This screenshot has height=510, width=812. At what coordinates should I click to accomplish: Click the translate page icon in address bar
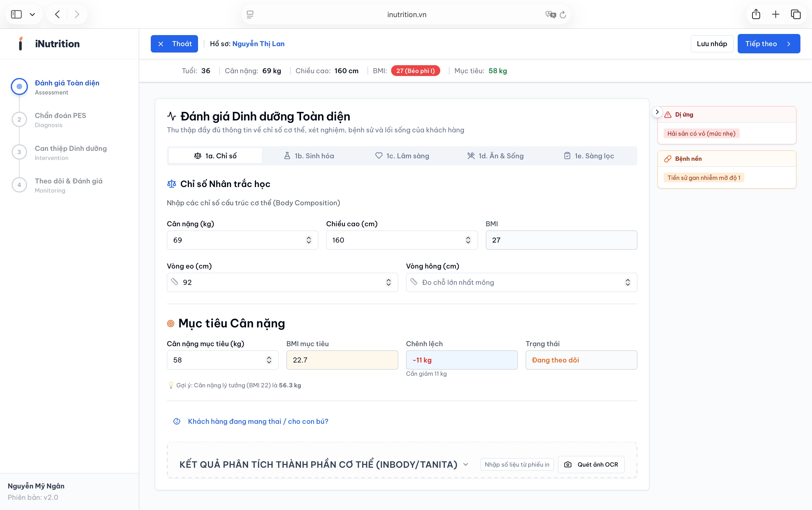(x=550, y=14)
